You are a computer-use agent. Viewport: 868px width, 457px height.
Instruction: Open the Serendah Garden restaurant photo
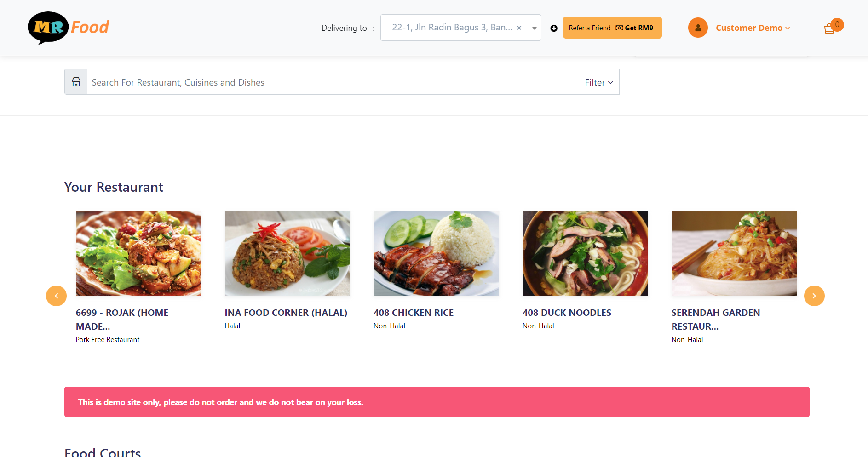tap(734, 253)
